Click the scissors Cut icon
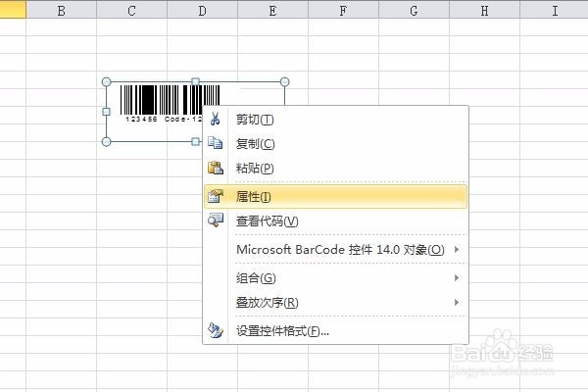The image size is (588, 392). (215, 119)
